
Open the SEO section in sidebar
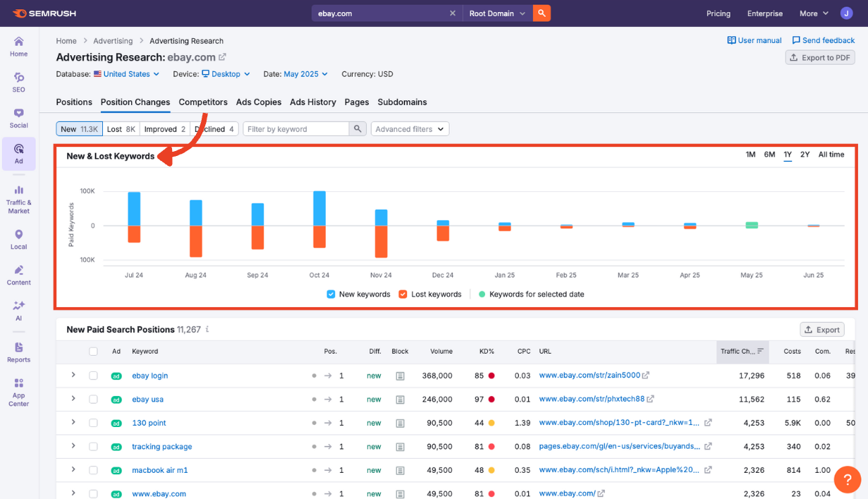(18, 82)
